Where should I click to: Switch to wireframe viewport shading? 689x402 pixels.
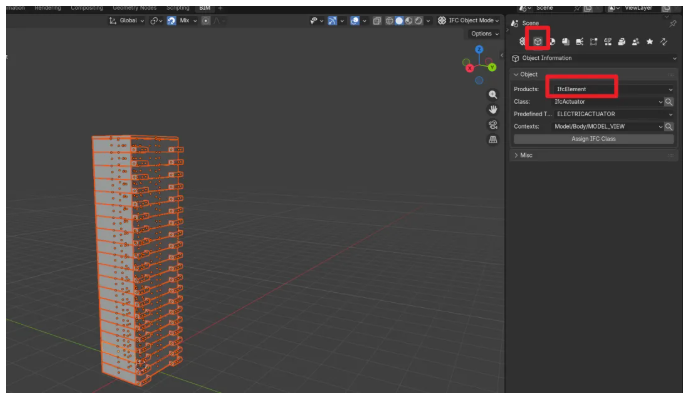coord(389,21)
